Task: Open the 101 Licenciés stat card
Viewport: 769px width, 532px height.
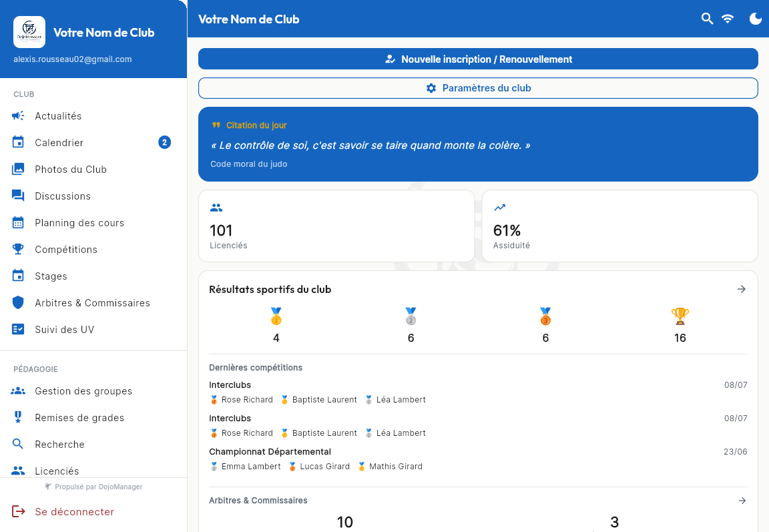Action: tap(336, 226)
